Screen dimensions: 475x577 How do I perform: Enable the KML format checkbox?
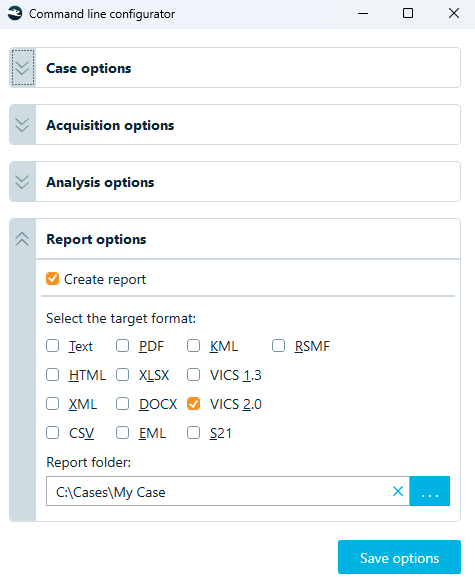tap(193, 346)
